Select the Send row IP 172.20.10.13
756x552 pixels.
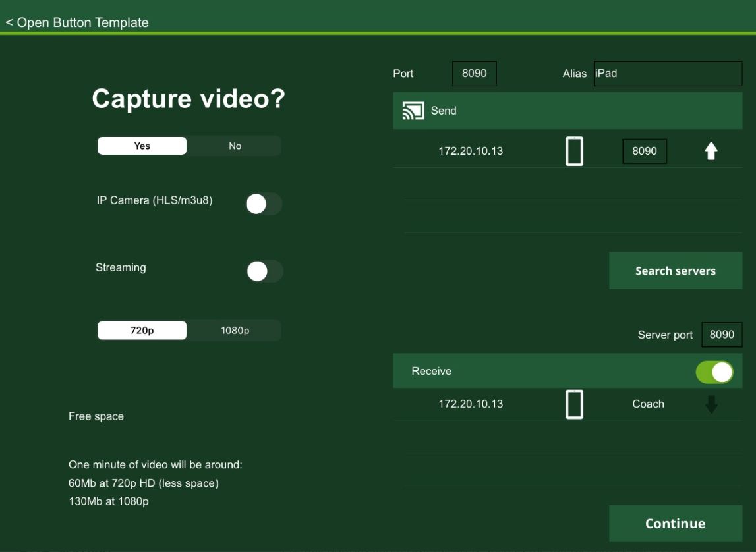tap(471, 152)
